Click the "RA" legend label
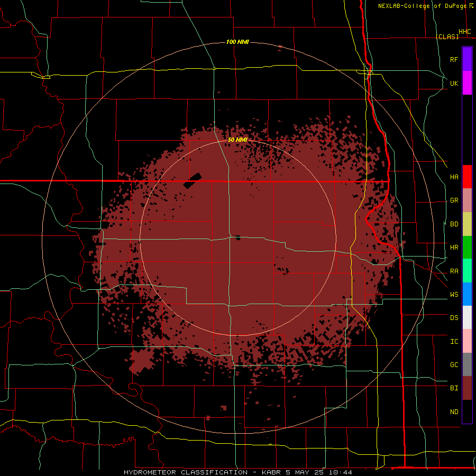The width and height of the screenshot is (476, 476). [454, 271]
